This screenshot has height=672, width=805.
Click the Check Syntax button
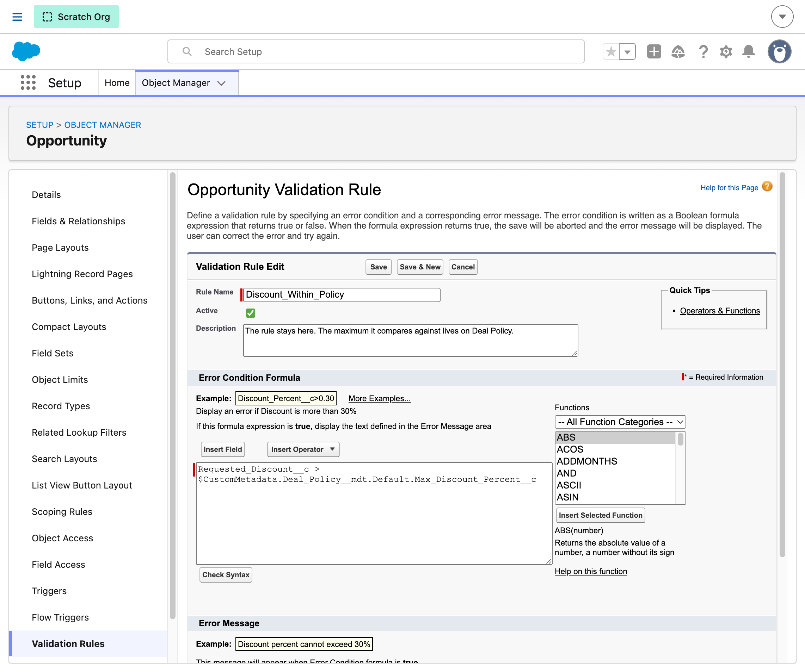(x=226, y=575)
